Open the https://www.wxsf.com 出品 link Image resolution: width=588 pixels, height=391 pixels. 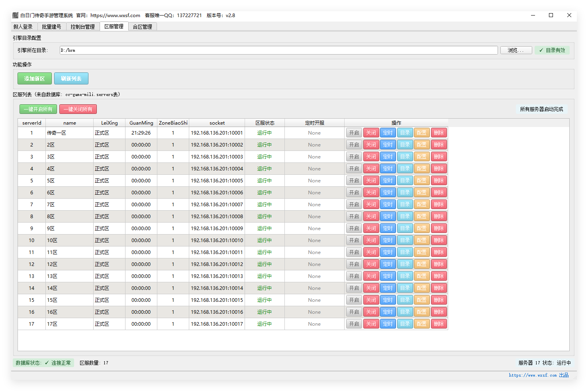coord(539,375)
